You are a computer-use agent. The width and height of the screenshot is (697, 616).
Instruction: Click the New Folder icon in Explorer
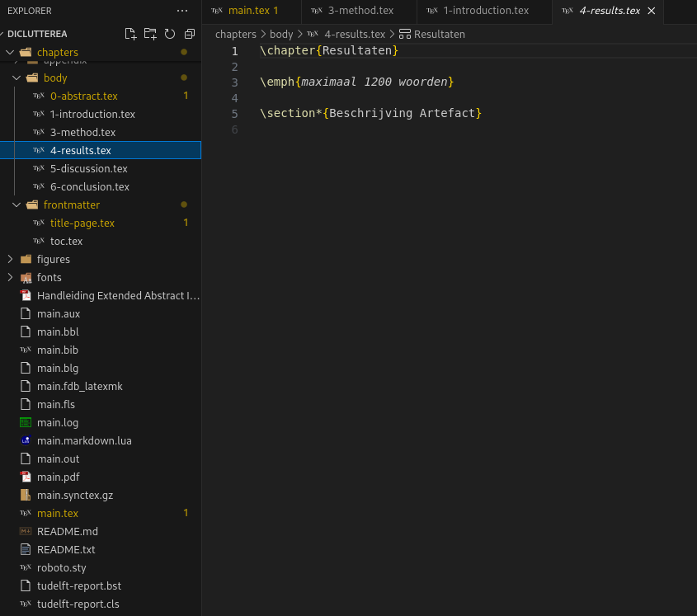pos(150,34)
